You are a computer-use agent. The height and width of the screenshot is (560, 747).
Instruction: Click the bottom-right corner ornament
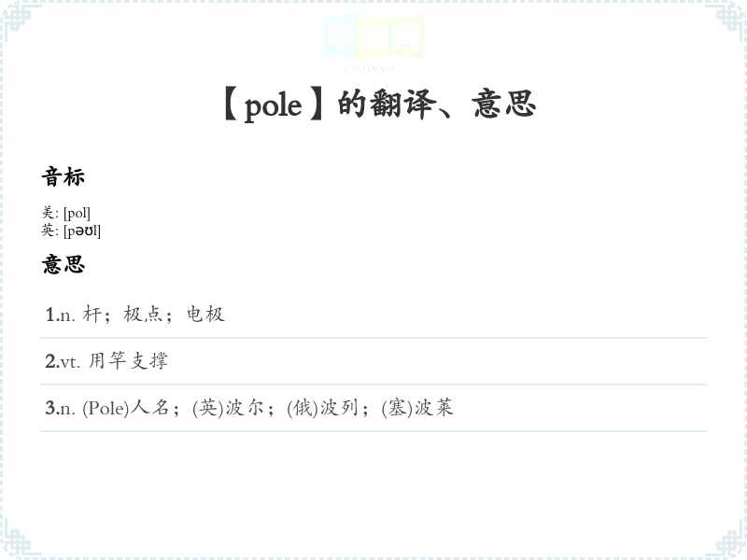coord(730,543)
